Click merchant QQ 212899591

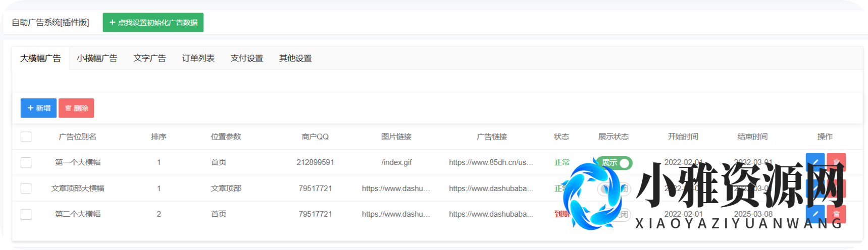[315, 162]
